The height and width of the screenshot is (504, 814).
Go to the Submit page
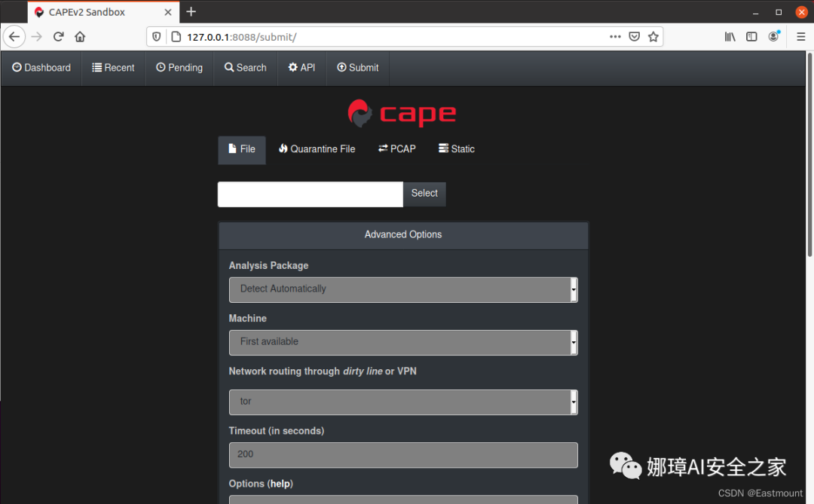pos(358,68)
